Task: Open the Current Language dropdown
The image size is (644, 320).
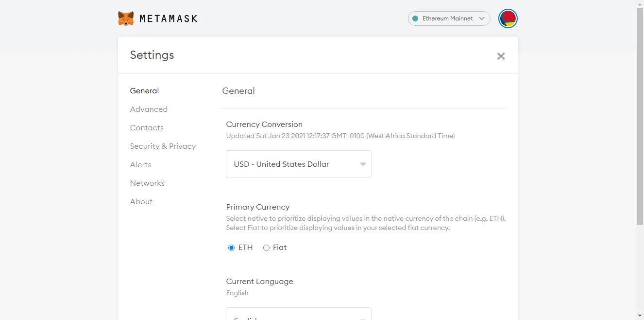Action: click(298, 314)
